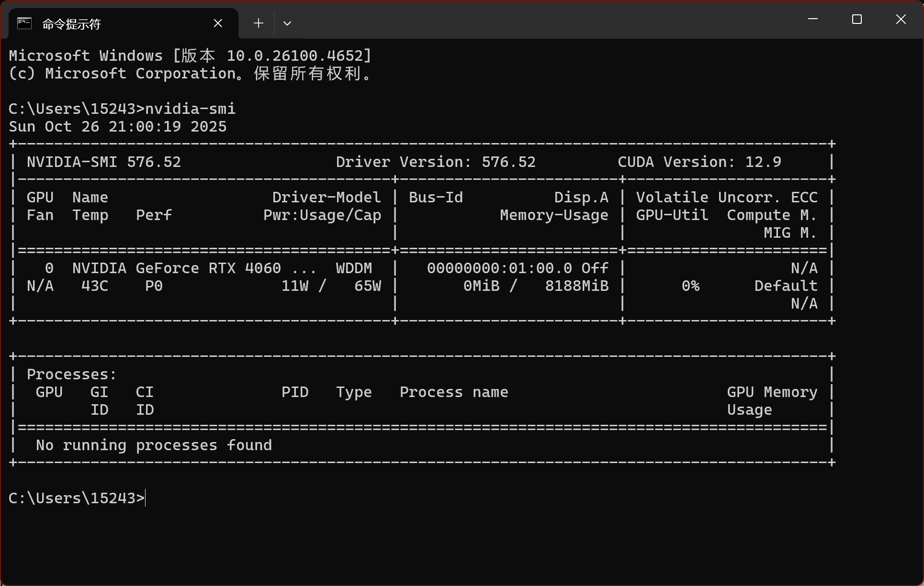Click the Driver-Model column header

pyautogui.click(x=327, y=198)
